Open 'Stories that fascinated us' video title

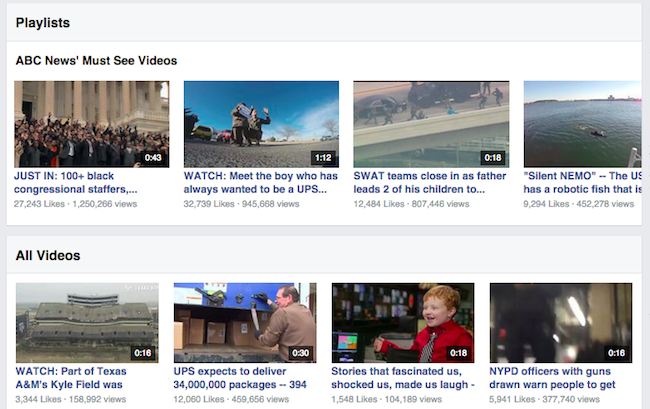click(402, 376)
